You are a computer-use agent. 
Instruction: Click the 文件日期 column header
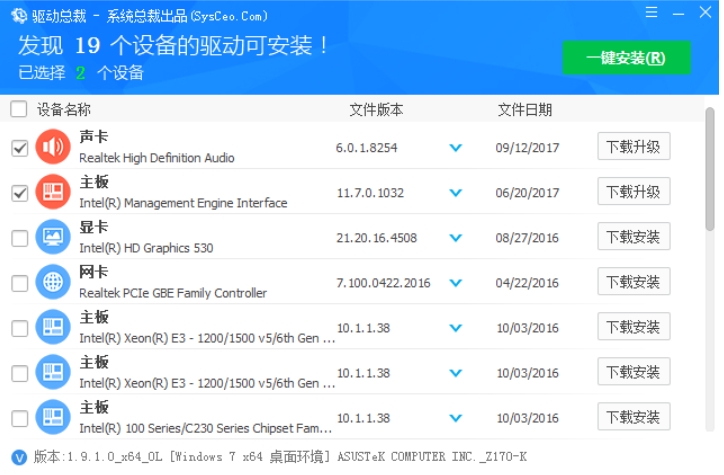click(x=524, y=109)
